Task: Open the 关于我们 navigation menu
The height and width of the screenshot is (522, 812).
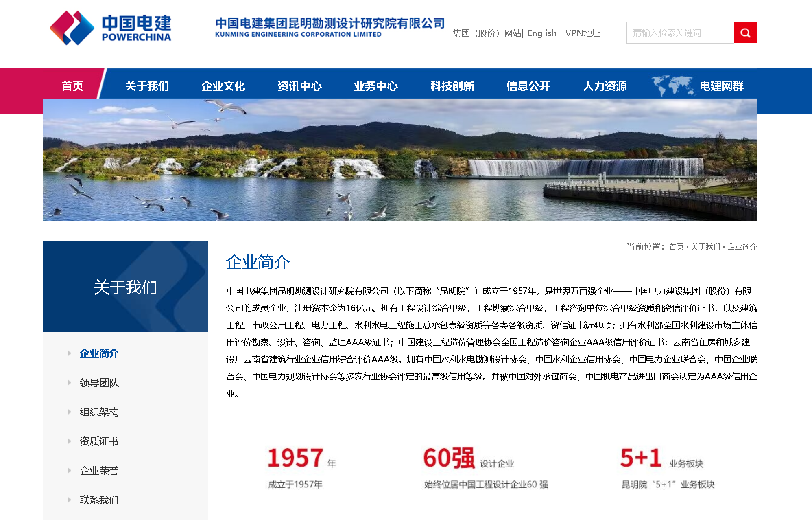Action: (x=147, y=86)
